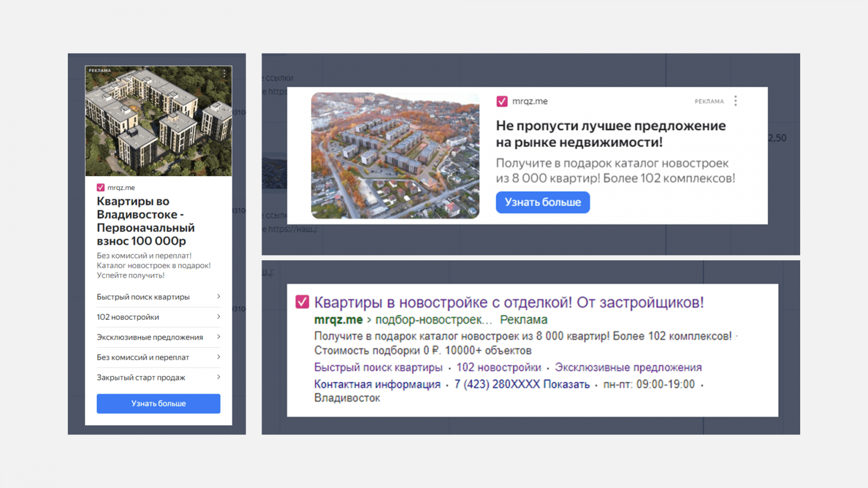Screen dimensions: 868x488
Task: Open the three-dot options menu in the banner ad
Action: (x=736, y=101)
